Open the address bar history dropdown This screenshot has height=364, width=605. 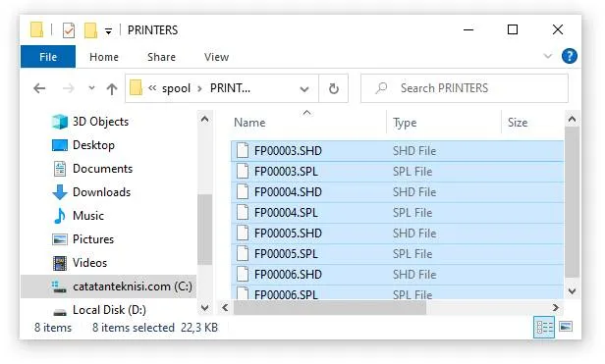pyautogui.click(x=304, y=89)
